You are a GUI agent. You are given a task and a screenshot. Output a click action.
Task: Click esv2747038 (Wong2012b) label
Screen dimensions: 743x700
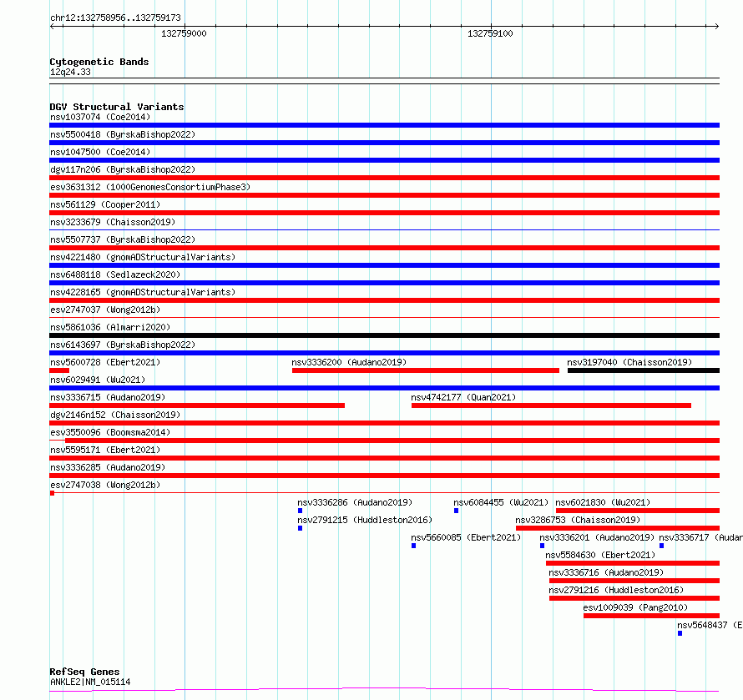[105, 485]
